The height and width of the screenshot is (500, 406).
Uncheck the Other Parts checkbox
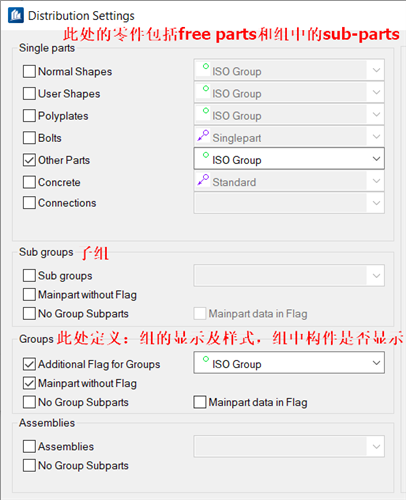point(29,160)
